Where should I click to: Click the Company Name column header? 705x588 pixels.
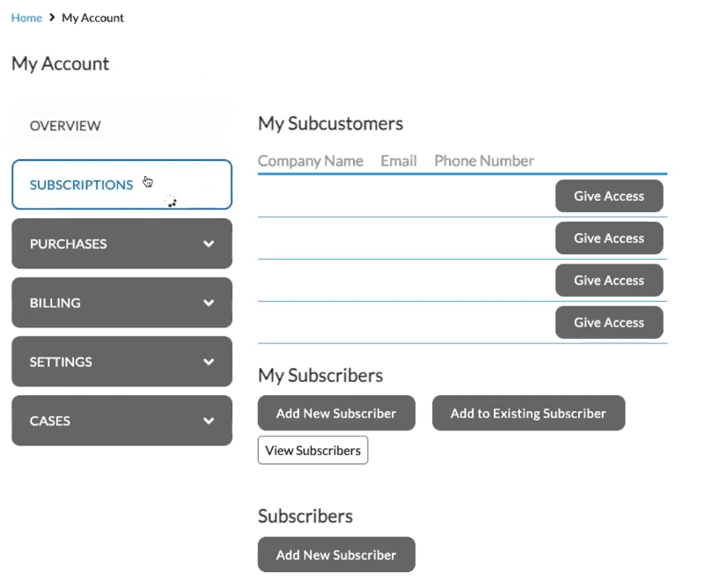[311, 161]
